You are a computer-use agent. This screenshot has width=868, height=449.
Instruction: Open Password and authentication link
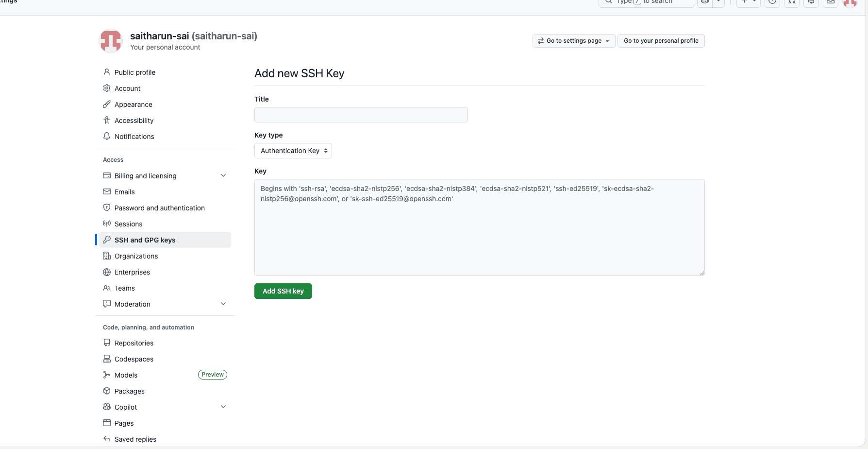coord(160,208)
